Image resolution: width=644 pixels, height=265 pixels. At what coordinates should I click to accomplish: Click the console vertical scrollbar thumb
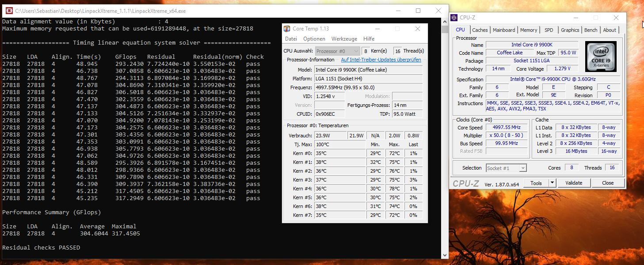pyautogui.click(x=445, y=29)
